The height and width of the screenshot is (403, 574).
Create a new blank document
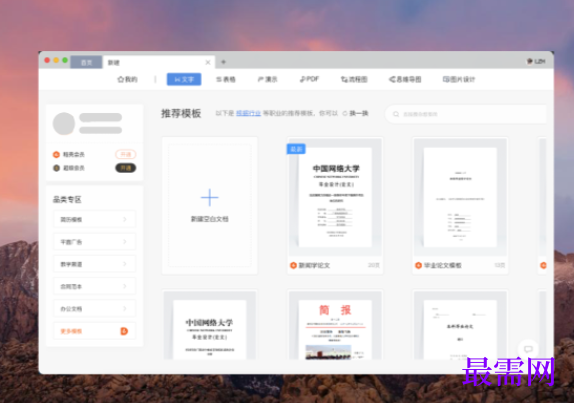coord(209,205)
